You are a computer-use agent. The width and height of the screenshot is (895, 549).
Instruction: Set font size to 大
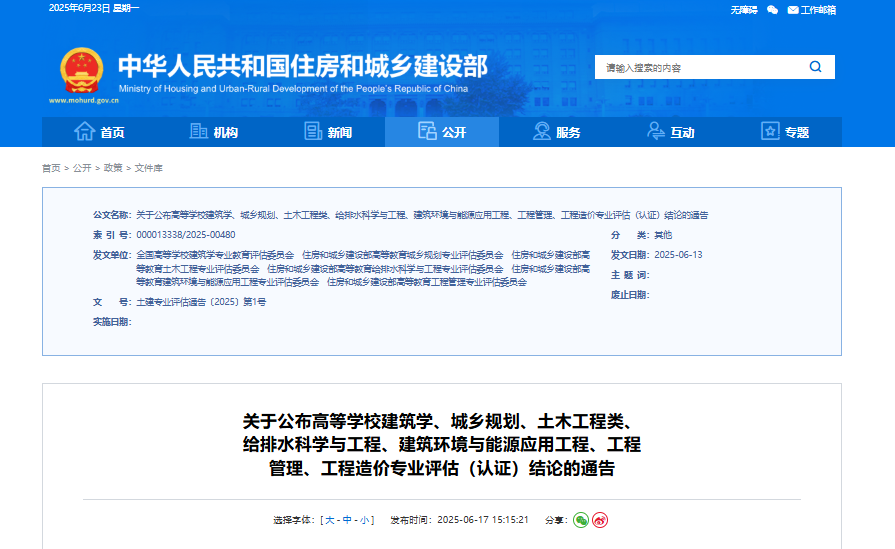point(329,520)
